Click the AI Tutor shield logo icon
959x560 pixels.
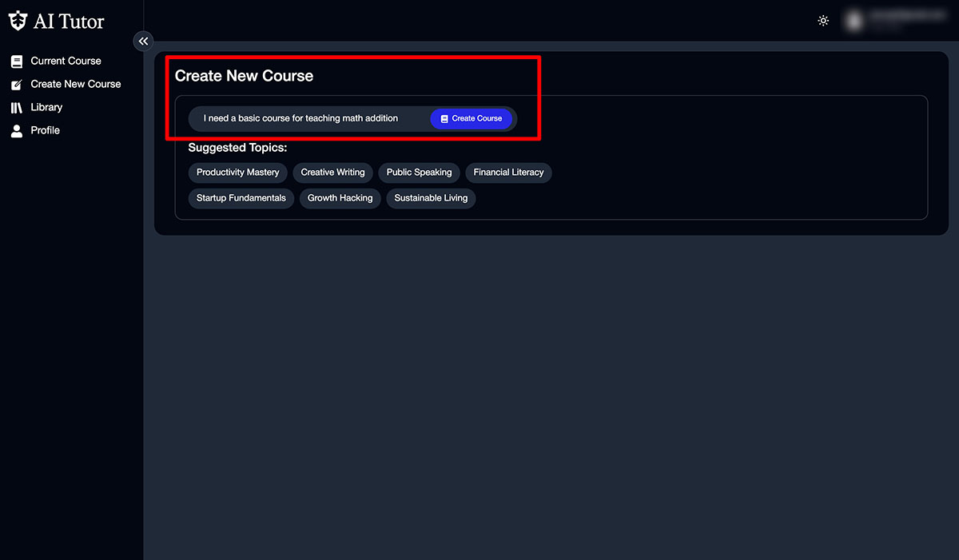pos(18,22)
